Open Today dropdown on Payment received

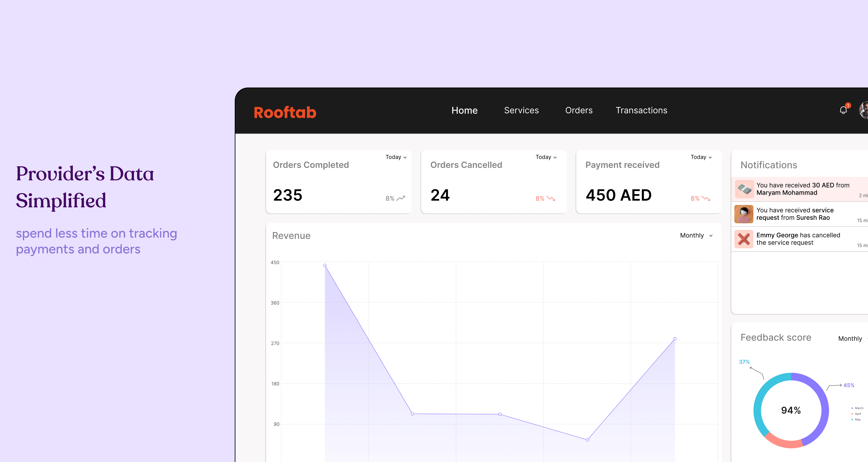click(701, 157)
